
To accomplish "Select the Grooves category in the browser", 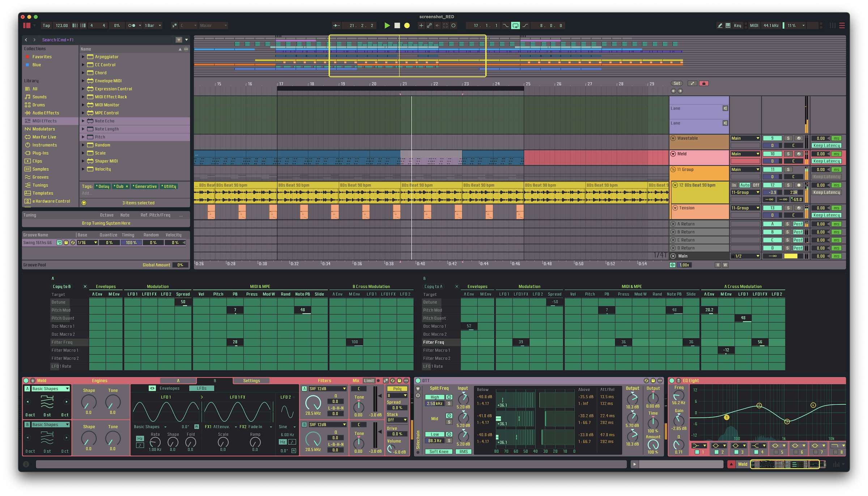I will click(40, 177).
